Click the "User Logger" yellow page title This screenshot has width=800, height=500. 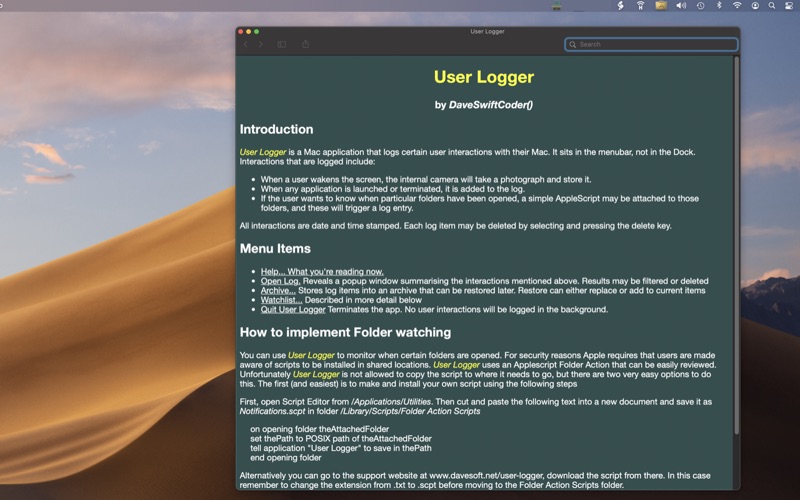pyautogui.click(x=484, y=77)
